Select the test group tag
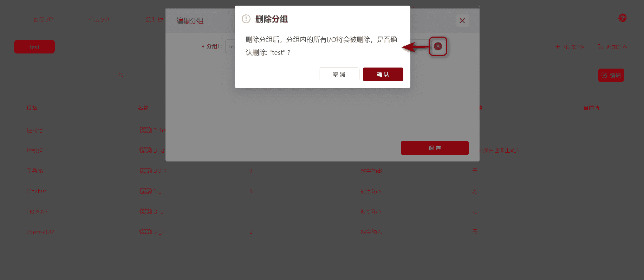 34,47
